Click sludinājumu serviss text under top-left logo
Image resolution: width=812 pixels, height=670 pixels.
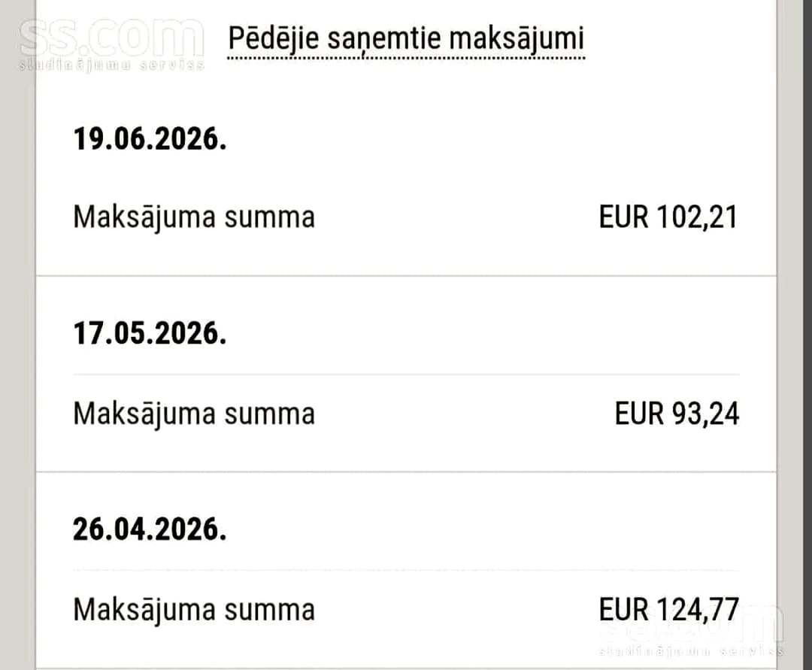click(111, 65)
